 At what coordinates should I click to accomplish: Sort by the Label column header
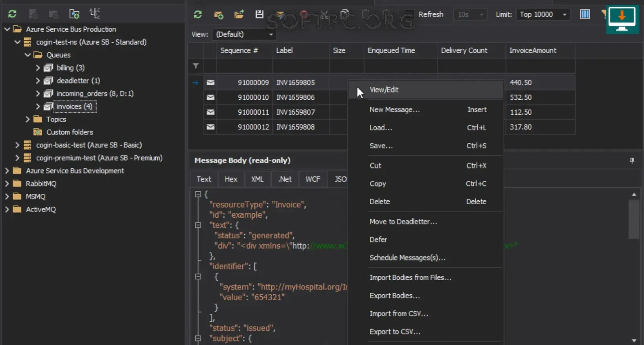point(301,51)
